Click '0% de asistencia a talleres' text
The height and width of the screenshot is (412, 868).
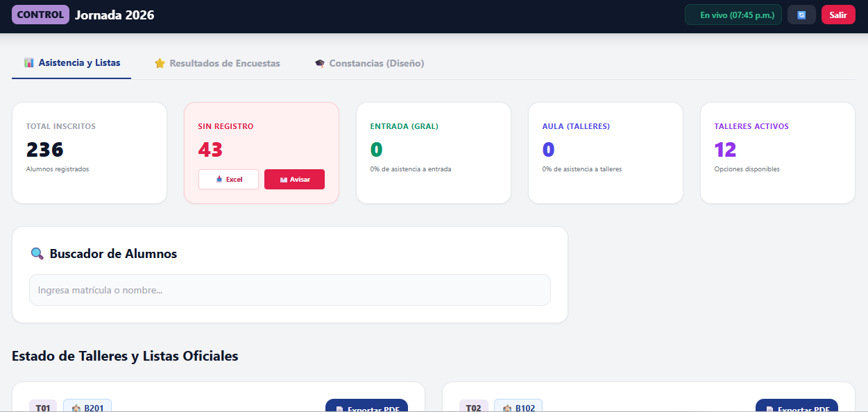[582, 169]
